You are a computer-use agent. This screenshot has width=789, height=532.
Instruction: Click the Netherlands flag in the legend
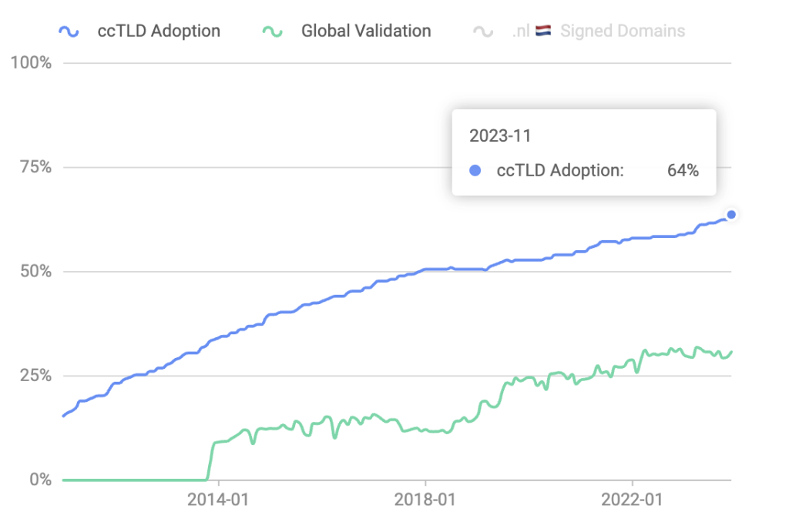542,32
